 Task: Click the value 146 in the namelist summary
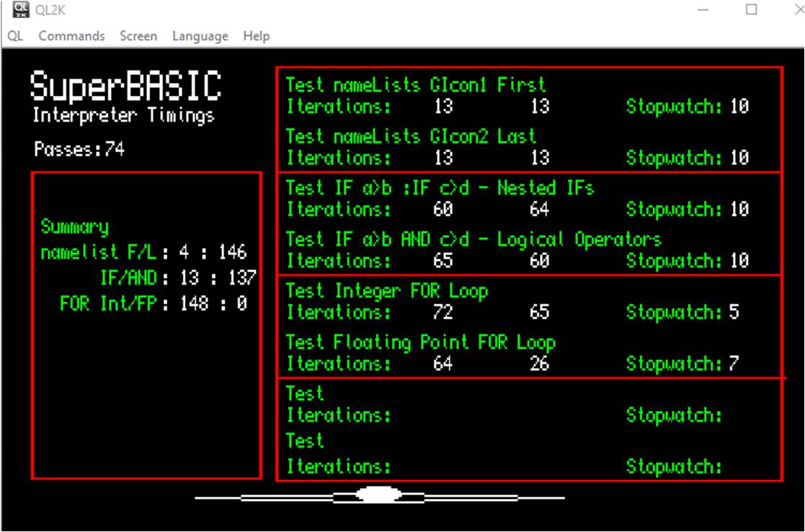pyautogui.click(x=233, y=252)
